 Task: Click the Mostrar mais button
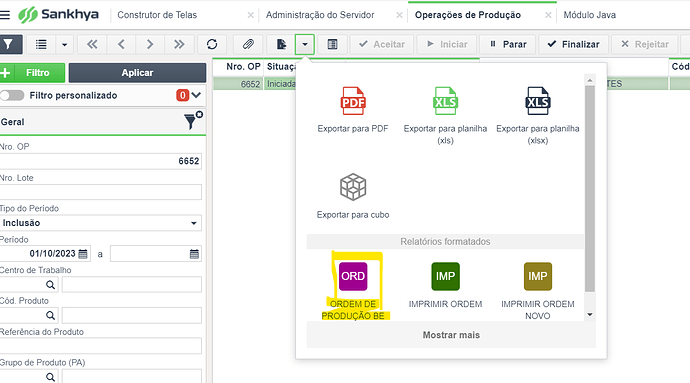coord(451,335)
